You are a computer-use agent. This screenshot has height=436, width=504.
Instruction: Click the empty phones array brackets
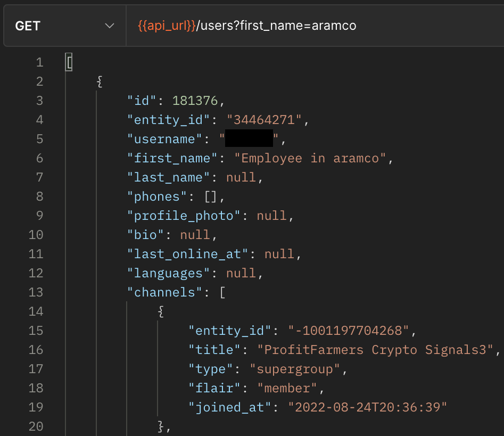(211, 196)
